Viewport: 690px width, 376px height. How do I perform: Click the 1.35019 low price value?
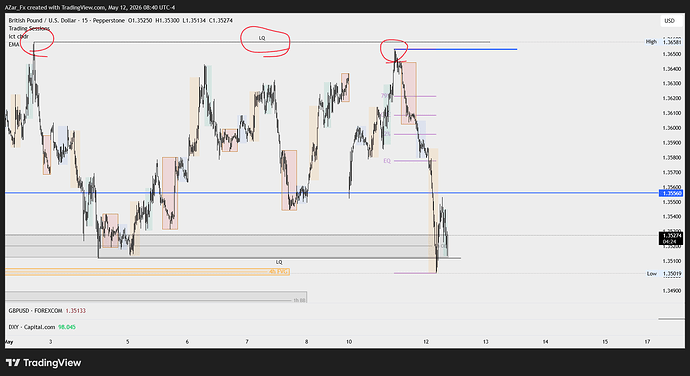point(672,273)
